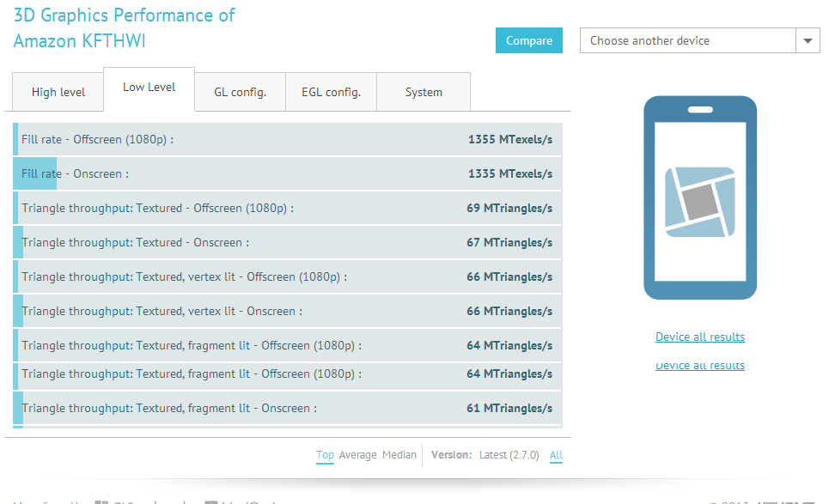This screenshot has width=829, height=504.
Task: Click Triangle throughput: Textured - Offscreen (1080p) row
Action: click(x=288, y=208)
